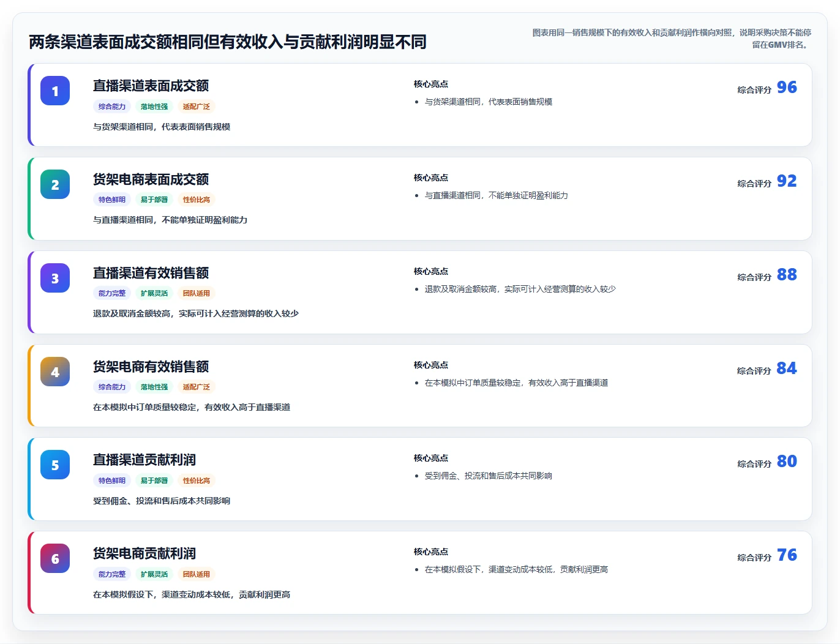
Task: Click description 在本模拟假设下，渠道变动成本较低 below card 6 tags
Action: 192,594
